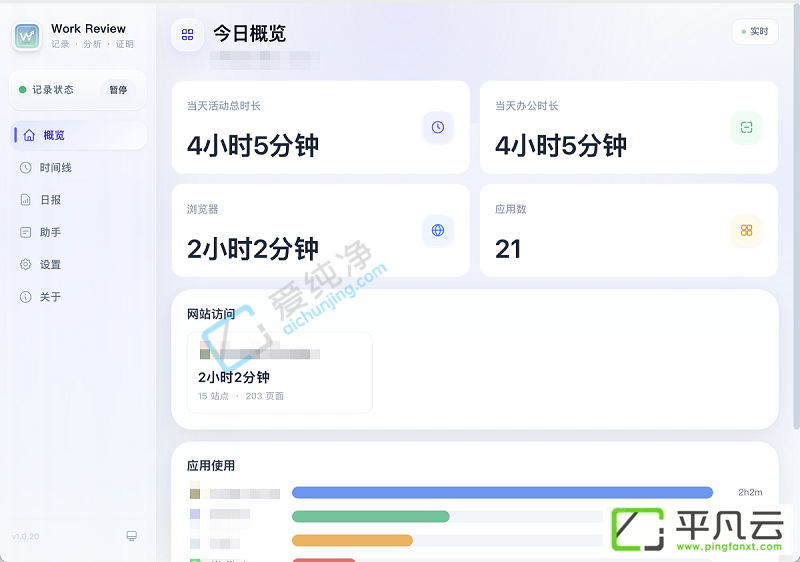
Task: Click the 15 站点 · 203 页面 text
Action: [x=241, y=396]
